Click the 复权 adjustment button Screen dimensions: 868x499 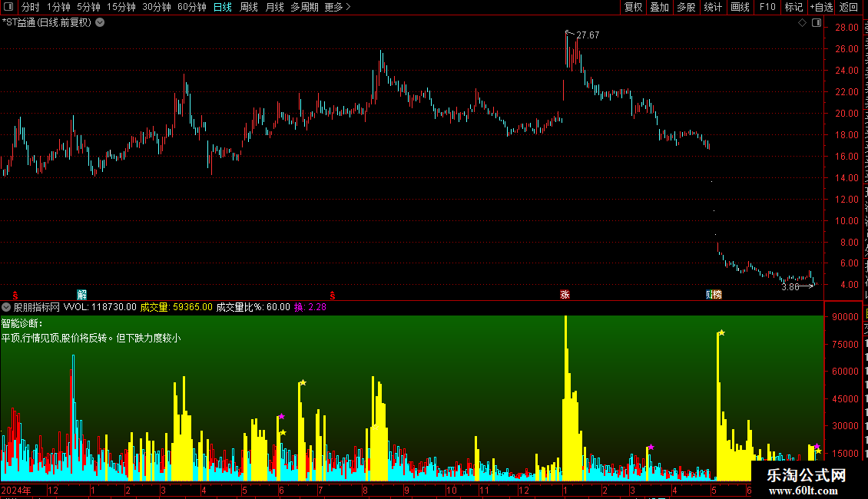(633, 7)
